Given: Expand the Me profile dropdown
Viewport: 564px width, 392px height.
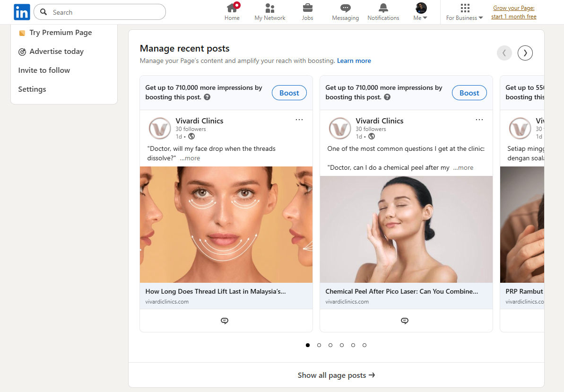Looking at the screenshot, I should coord(421,12).
